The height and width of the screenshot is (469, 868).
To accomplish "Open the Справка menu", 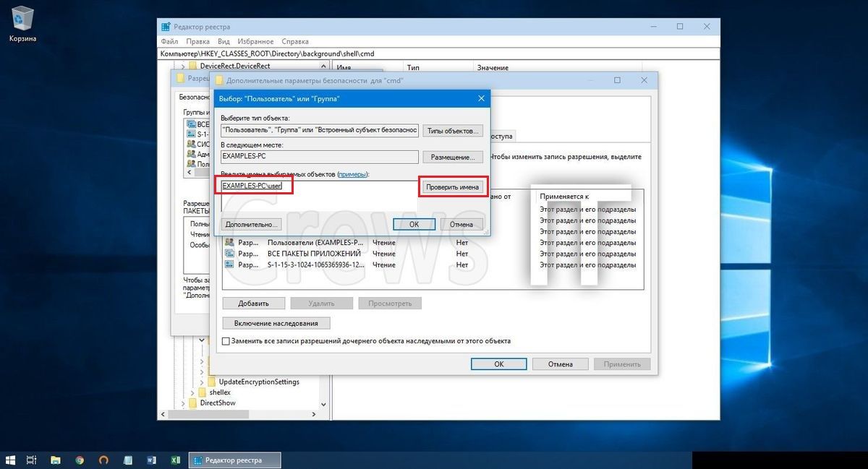I will 294,42.
